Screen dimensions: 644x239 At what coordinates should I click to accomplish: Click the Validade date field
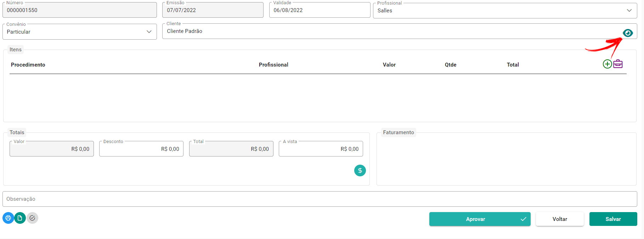coord(320,10)
